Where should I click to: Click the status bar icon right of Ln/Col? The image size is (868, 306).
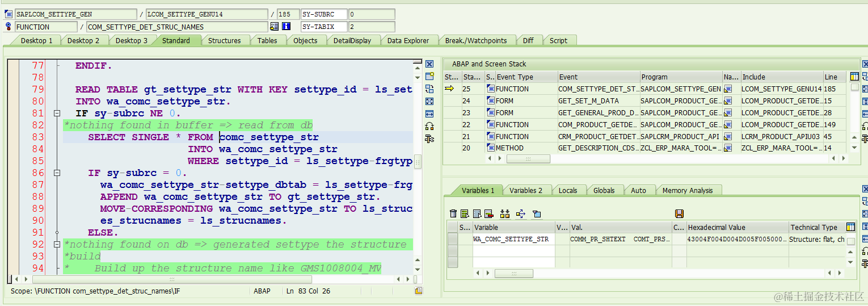[x=419, y=291]
